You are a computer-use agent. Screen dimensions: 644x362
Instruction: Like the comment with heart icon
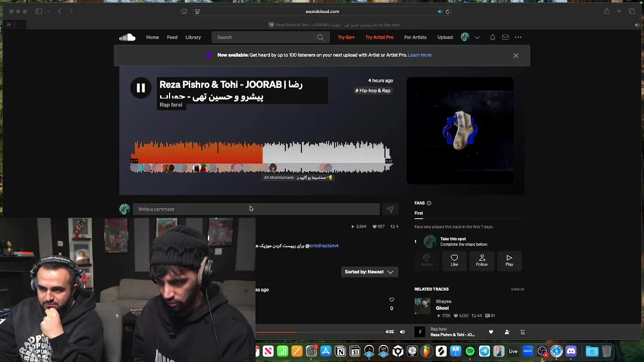click(x=391, y=300)
